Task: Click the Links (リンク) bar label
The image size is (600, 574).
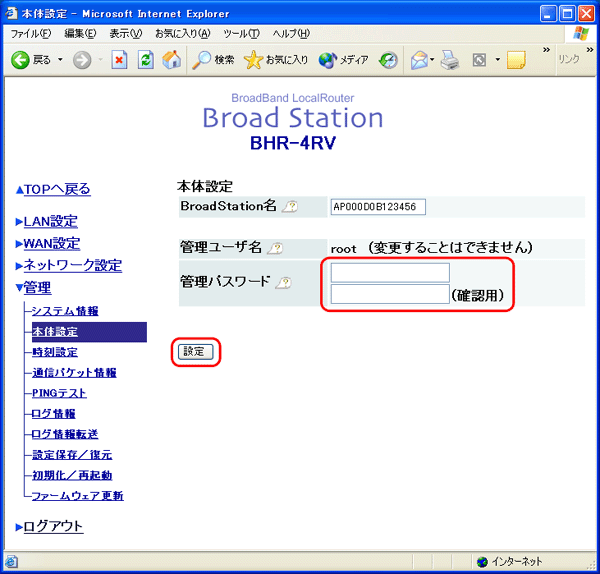Action: (569, 59)
